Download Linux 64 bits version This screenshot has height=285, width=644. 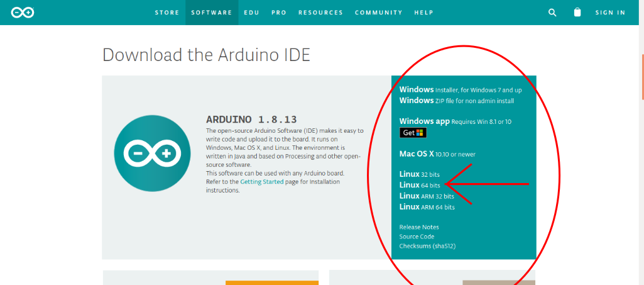[420, 186]
